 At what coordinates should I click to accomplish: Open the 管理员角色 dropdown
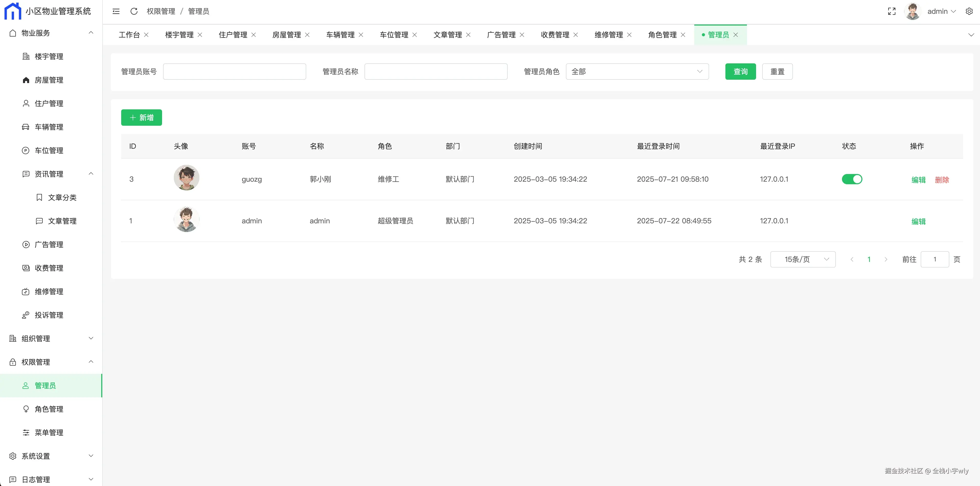[x=637, y=72]
